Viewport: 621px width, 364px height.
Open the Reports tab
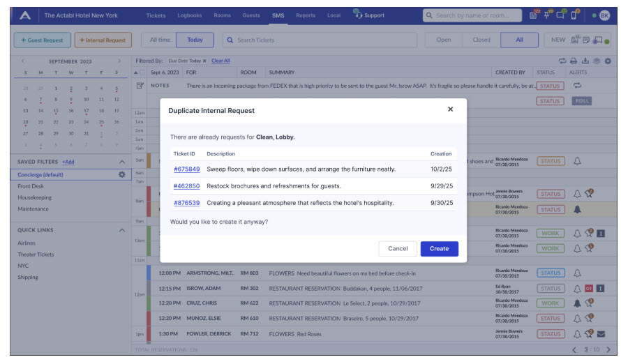click(306, 15)
